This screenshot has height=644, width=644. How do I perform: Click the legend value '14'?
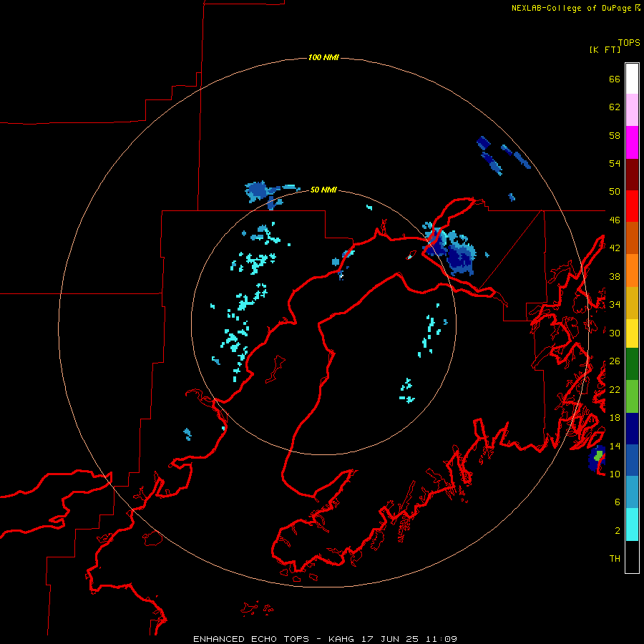615,446
